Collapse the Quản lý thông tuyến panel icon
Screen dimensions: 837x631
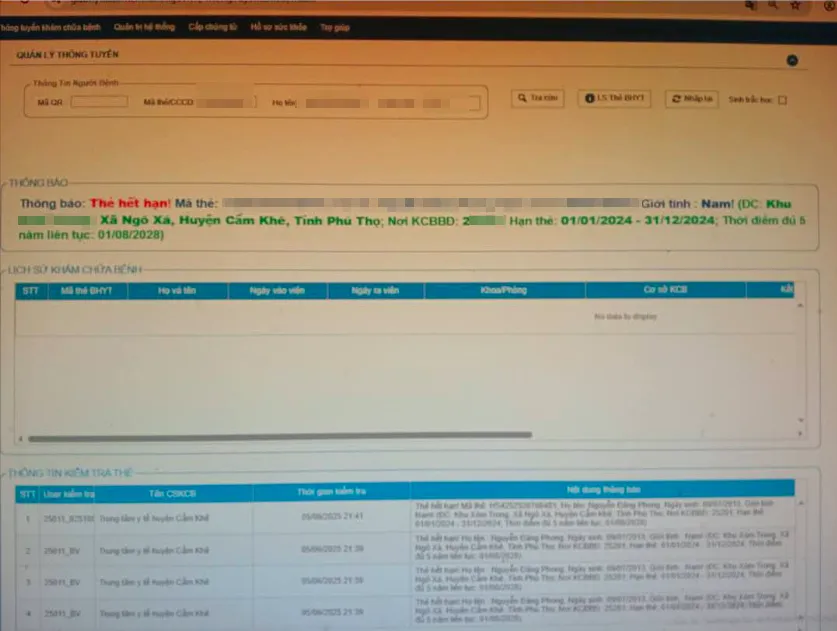[x=792, y=60]
